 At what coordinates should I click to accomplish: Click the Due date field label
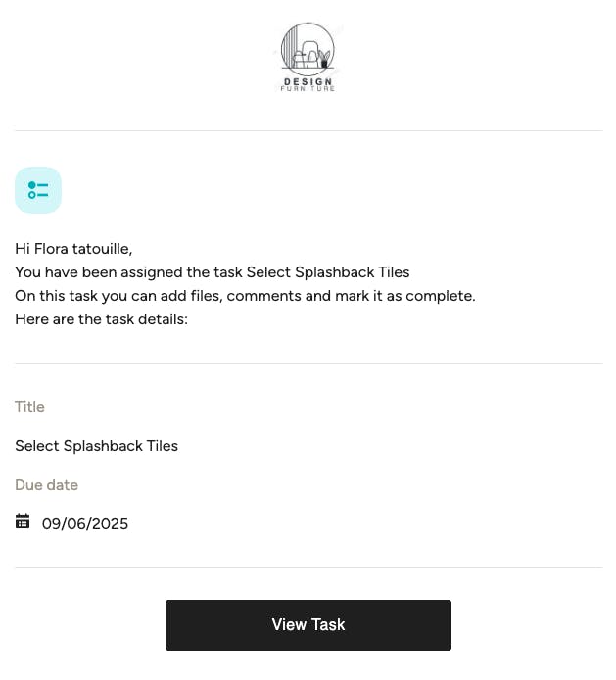(46, 485)
